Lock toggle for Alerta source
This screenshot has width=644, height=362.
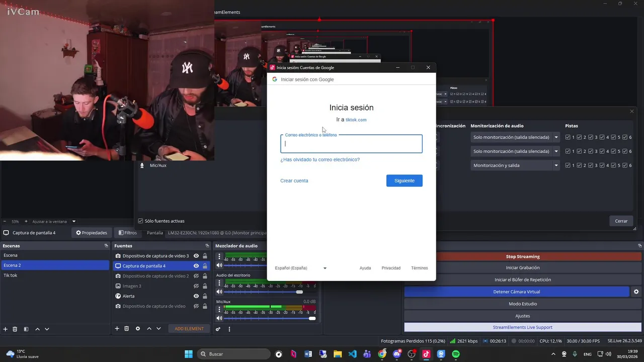click(x=205, y=296)
